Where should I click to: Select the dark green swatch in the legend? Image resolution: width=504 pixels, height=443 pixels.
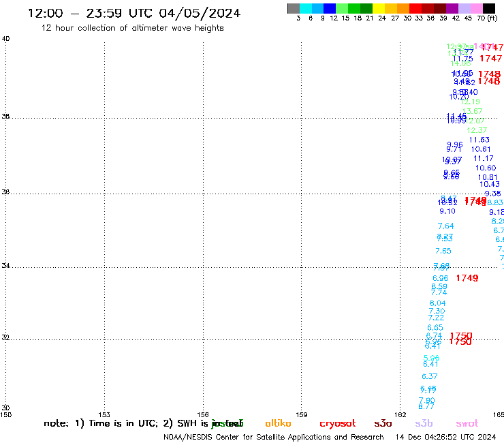[x=366, y=8]
